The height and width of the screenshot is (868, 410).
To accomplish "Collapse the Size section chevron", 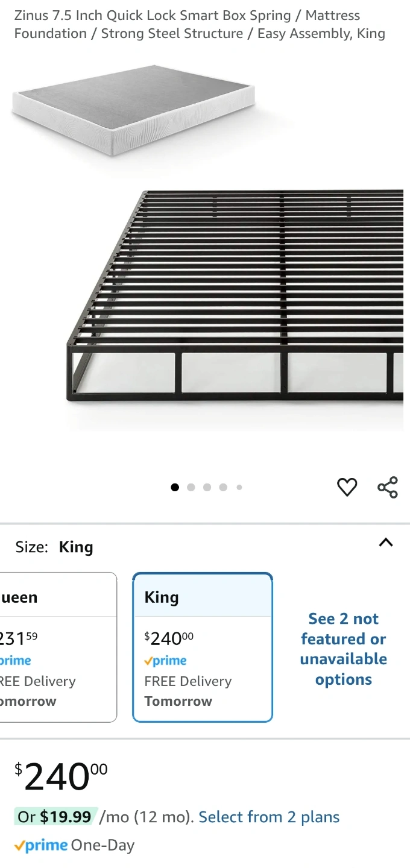I will click(x=386, y=542).
